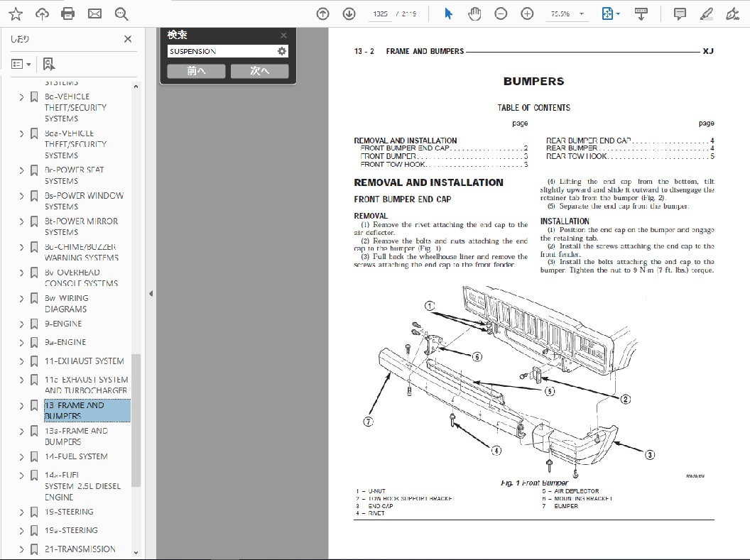Viewport: 750px width, 560px height.
Task: Click 'FRONT BUMPER END CAP' contents entry
Action: (x=445, y=148)
